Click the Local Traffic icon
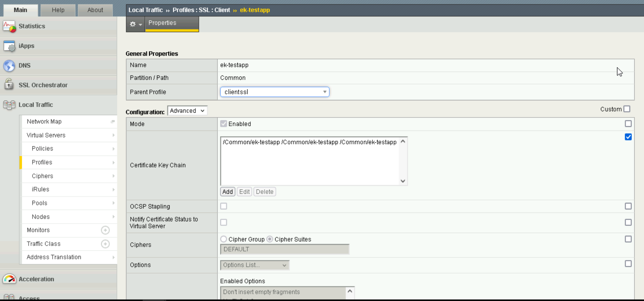 click(9, 105)
